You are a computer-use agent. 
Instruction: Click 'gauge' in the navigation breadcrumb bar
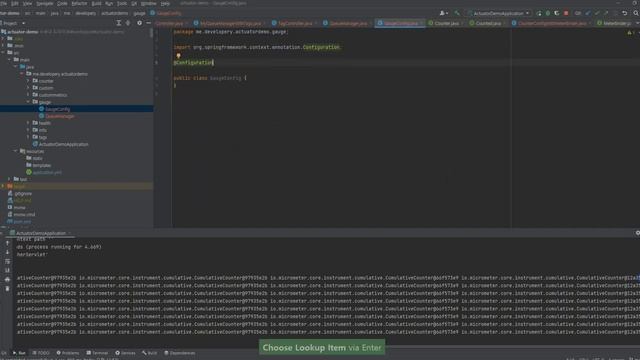(x=139, y=13)
